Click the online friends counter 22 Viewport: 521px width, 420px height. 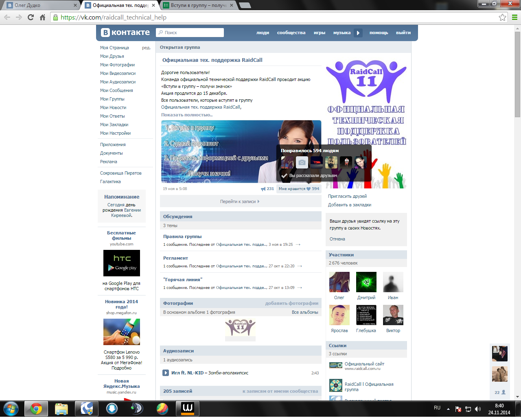[500, 392]
